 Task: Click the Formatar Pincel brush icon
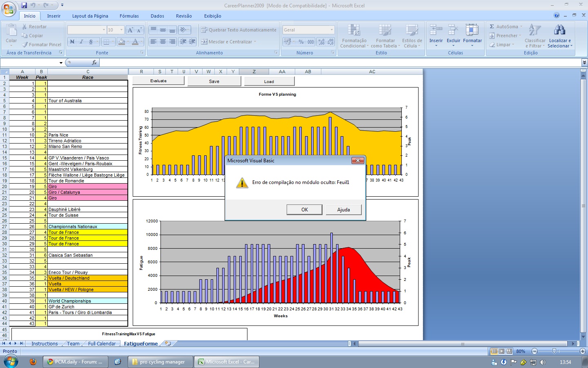click(25, 45)
